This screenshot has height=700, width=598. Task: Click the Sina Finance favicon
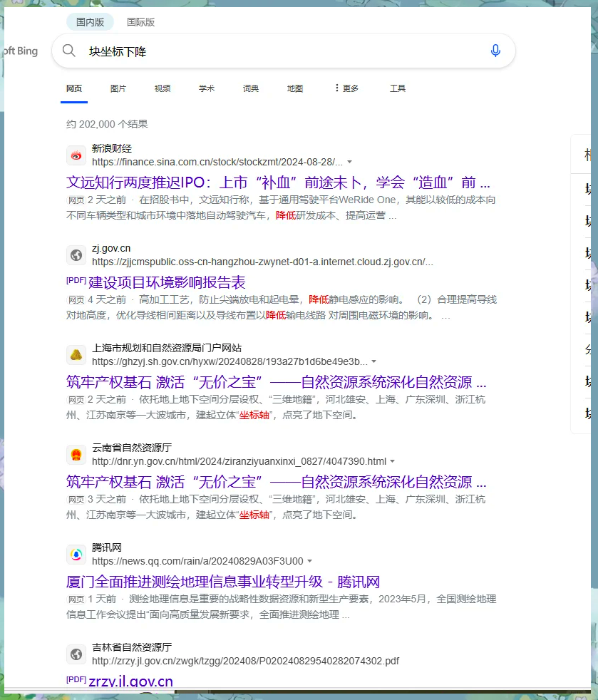(76, 155)
